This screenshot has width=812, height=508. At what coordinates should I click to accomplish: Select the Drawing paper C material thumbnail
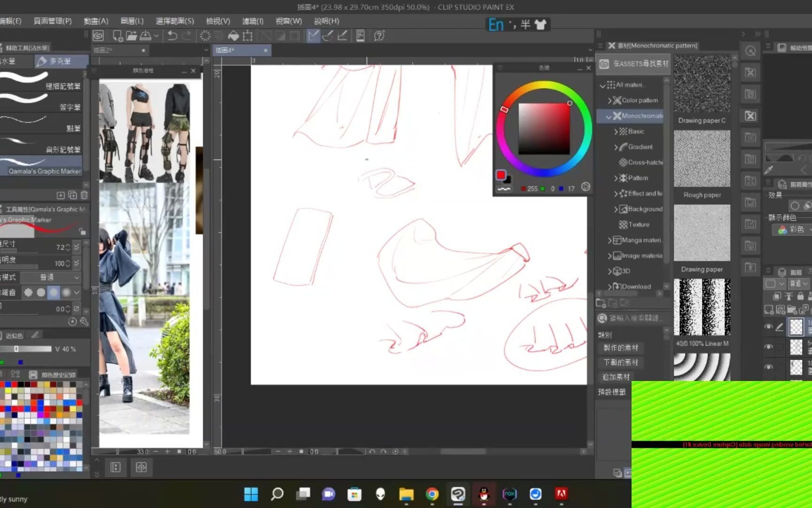tap(702, 84)
